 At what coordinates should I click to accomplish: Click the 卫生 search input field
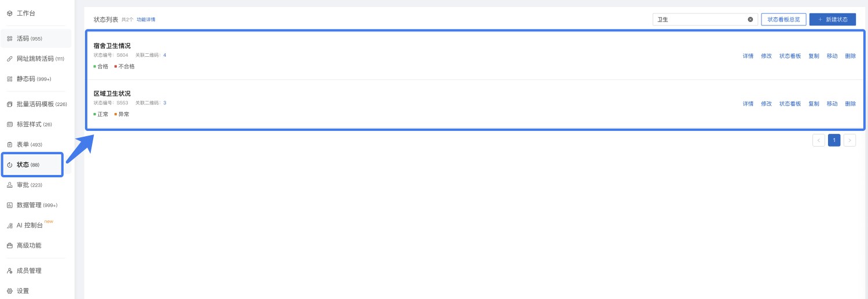700,20
